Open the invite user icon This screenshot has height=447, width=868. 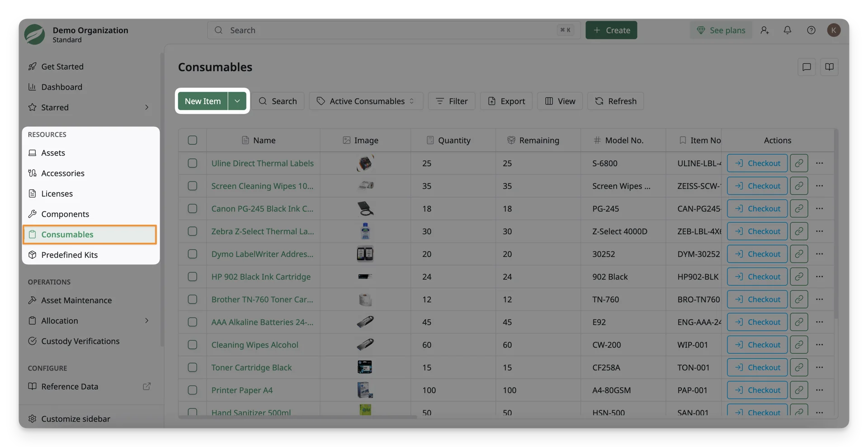point(764,30)
